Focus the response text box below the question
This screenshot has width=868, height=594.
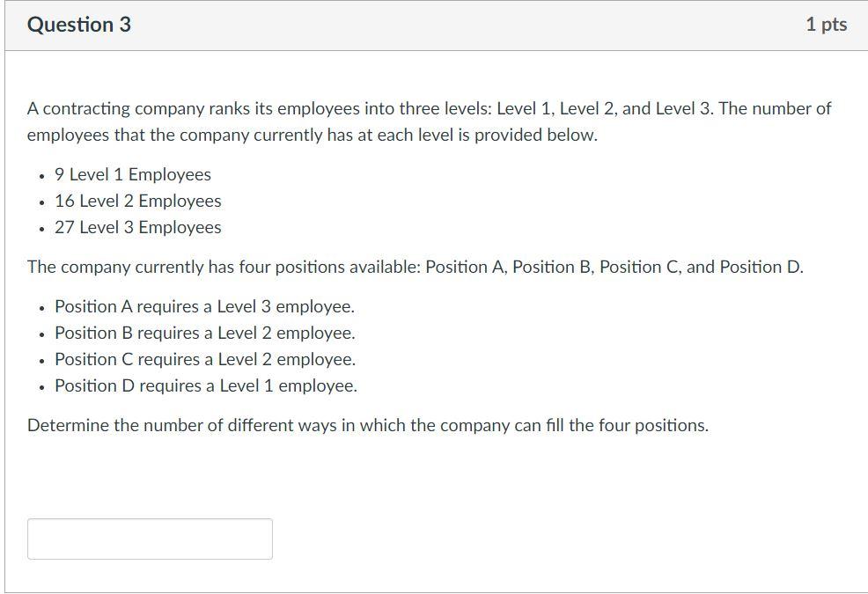pos(150,538)
